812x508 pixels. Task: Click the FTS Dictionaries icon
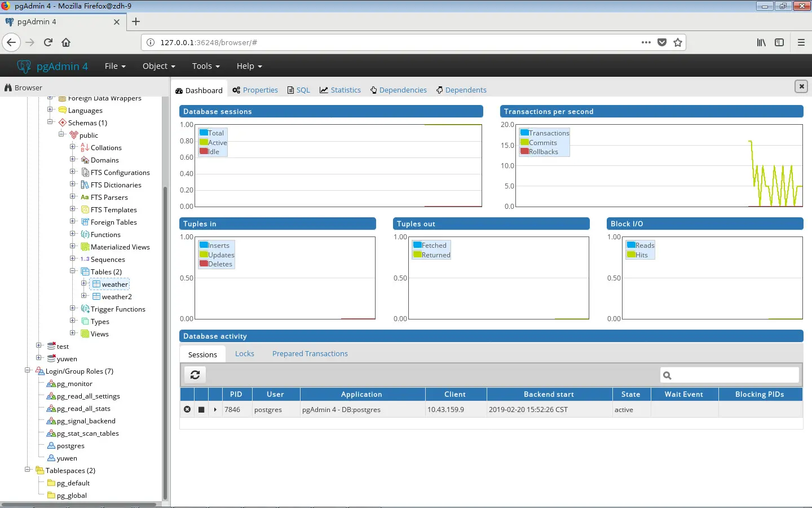(x=85, y=185)
